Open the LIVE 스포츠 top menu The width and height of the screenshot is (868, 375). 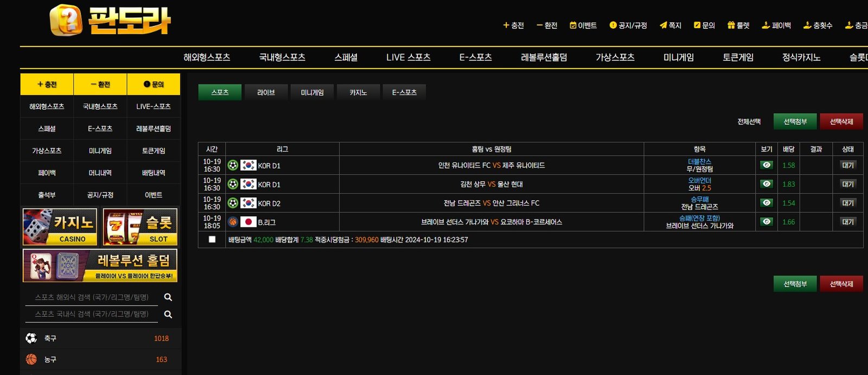[x=408, y=58]
